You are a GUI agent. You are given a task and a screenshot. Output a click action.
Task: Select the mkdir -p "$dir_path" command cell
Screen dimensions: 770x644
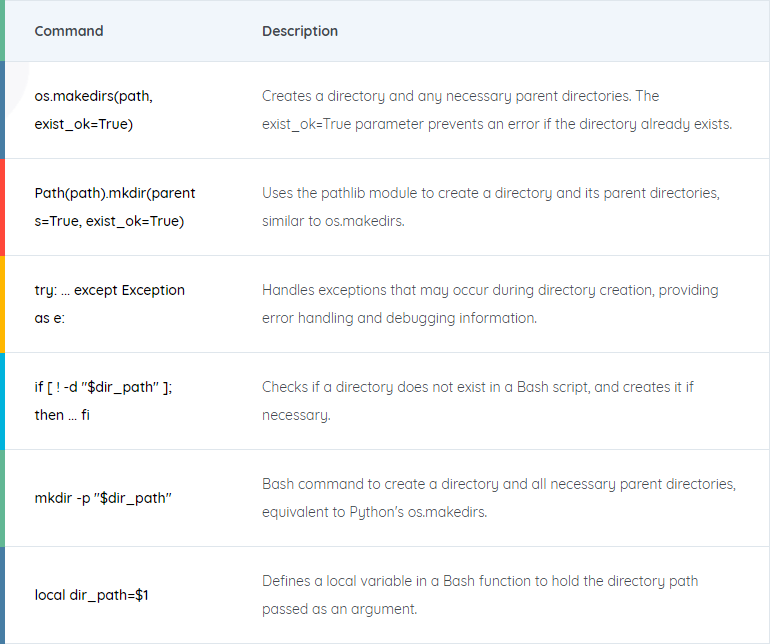click(x=103, y=498)
